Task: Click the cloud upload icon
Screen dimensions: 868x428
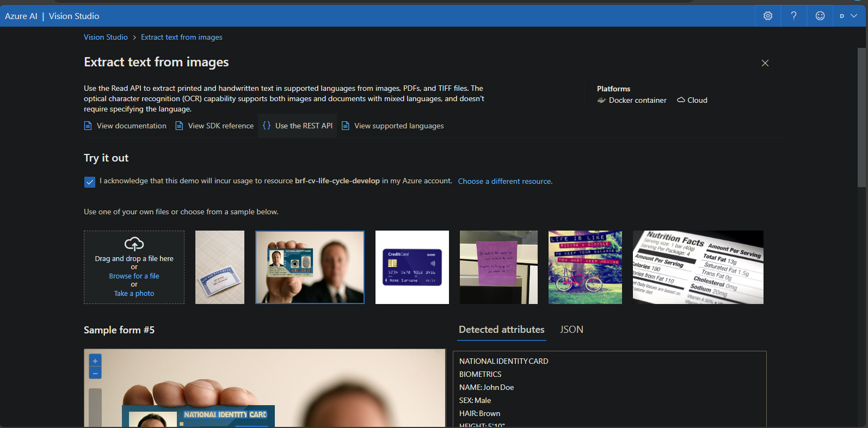Action: click(134, 244)
